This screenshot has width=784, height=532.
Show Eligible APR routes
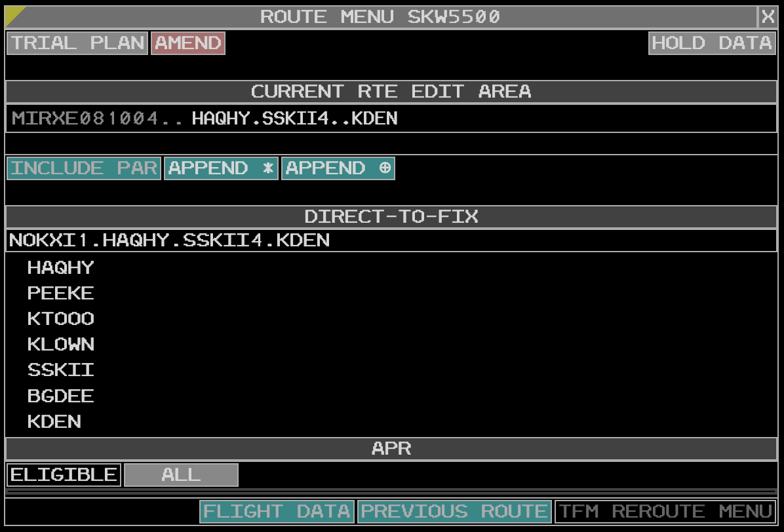pyautogui.click(x=64, y=475)
